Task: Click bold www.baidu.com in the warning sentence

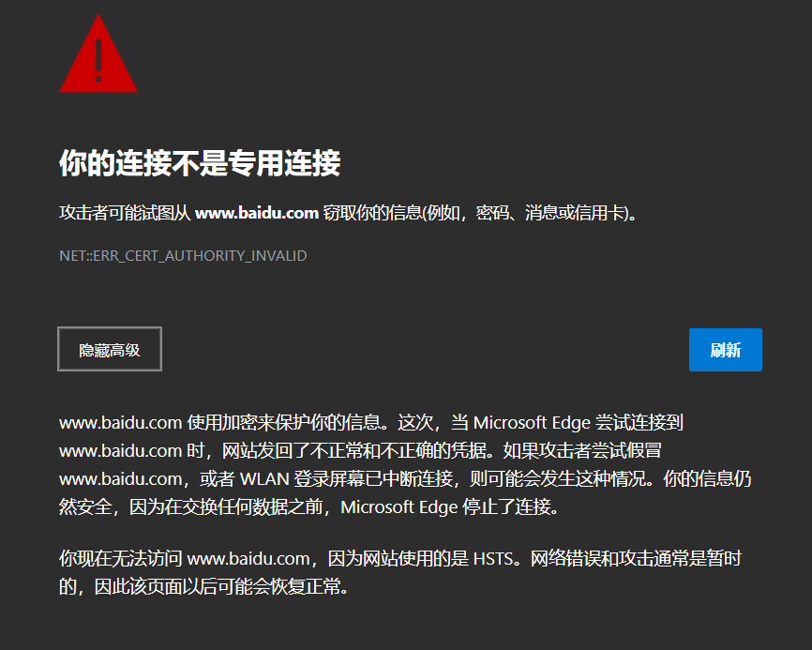Action: point(257,213)
